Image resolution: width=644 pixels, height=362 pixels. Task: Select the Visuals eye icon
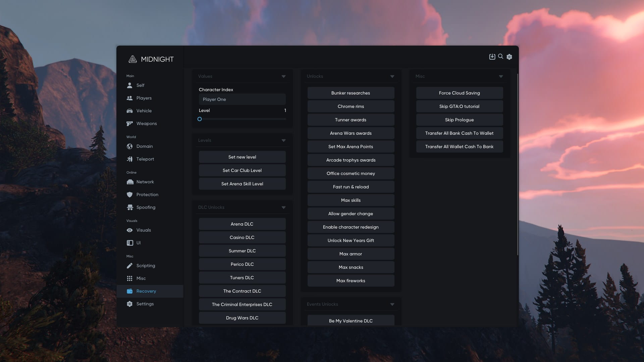(x=129, y=230)
